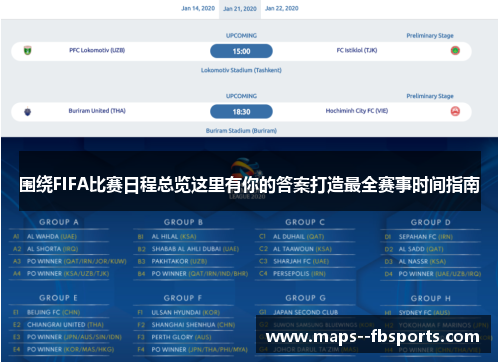The height and width of the screenshot is (362, 500).
Task: Click the GROUP D heading
Action: click(x=431, y=222)
